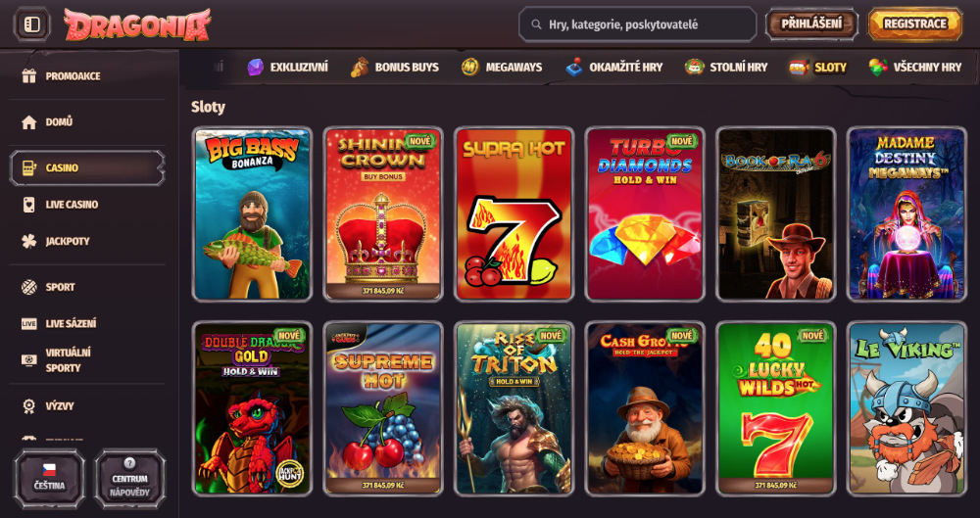This screenshot has height=518, width=980.
Task: Click the Domů house icon
Action: (28, 121)
